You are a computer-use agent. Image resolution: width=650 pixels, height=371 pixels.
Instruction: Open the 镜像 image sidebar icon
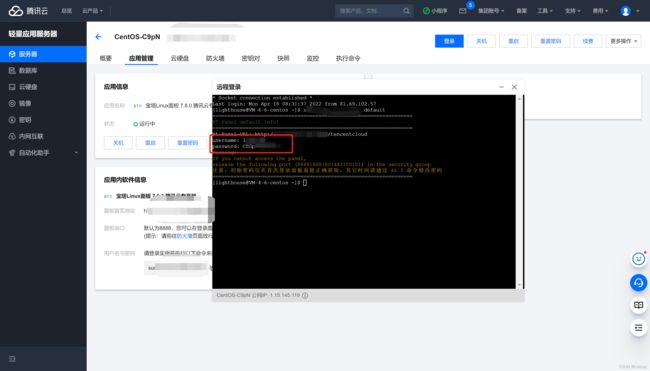(12, 103)
